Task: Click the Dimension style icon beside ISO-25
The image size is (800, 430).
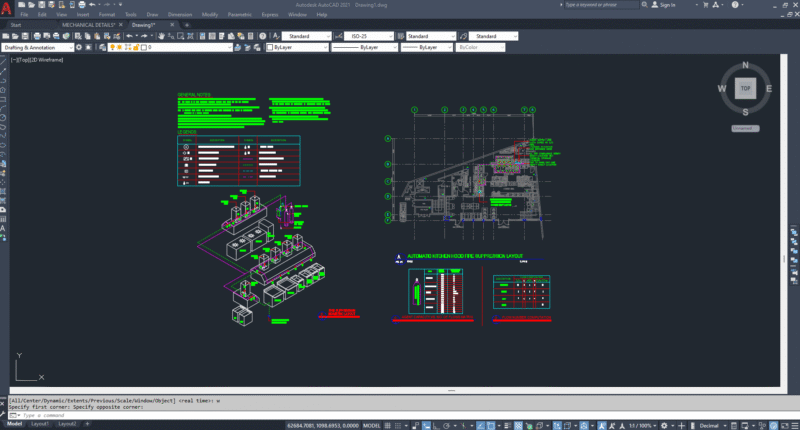Action: click(x=338, y=36)
